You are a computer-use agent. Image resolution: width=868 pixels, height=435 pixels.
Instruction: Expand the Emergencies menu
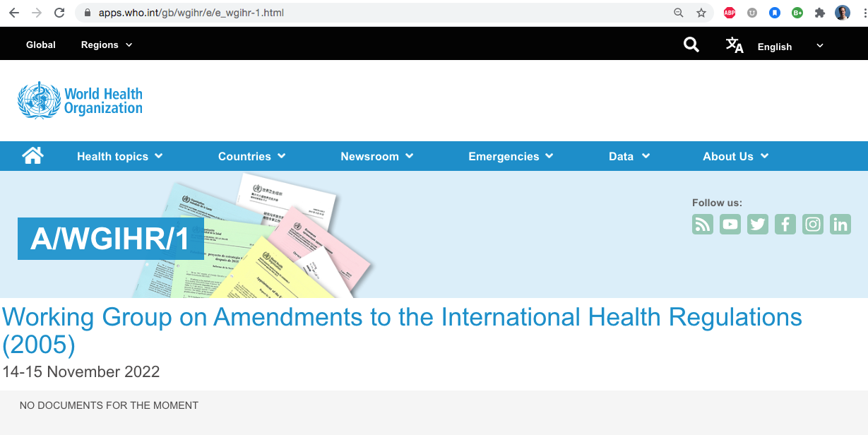point(511,156)
